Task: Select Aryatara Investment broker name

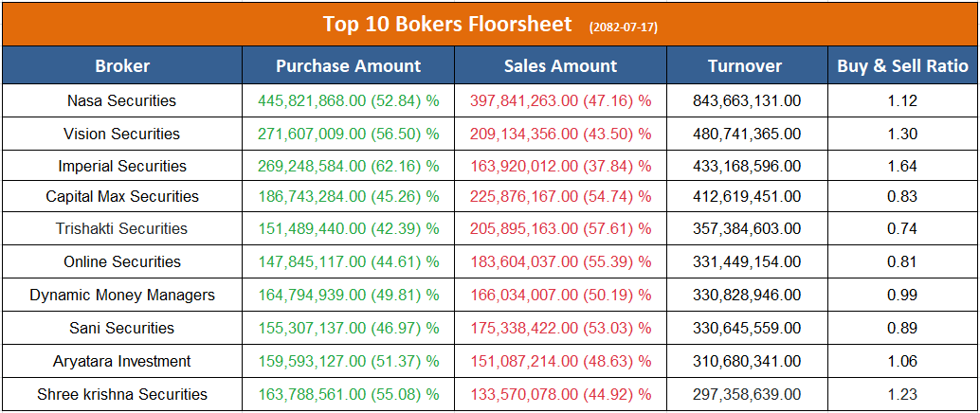Action: point(122,361)
